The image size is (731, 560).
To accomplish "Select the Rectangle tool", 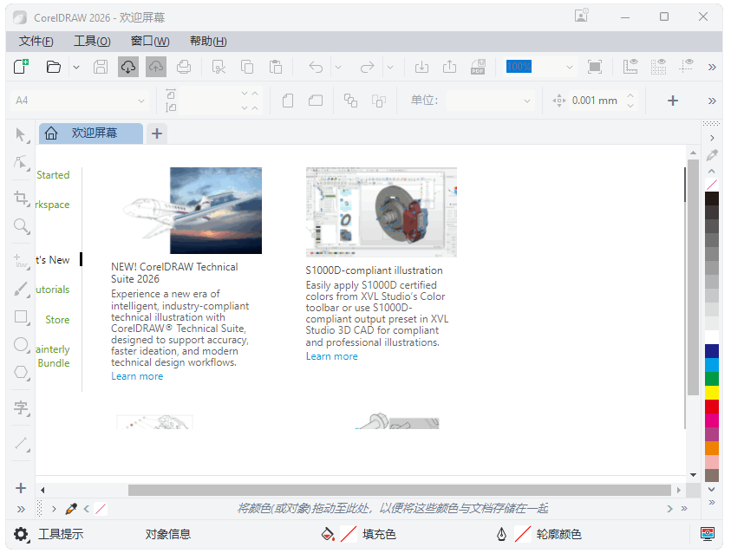I will 22,317.
